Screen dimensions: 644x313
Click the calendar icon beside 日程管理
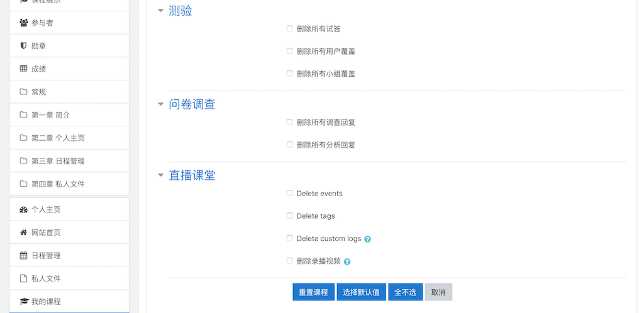[23, 256]
